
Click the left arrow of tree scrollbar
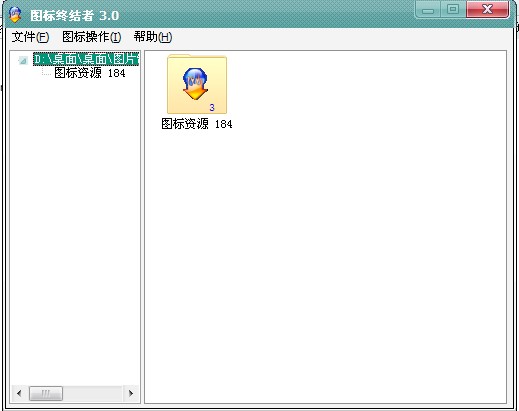pyautogui.click(x=19, y=393)
